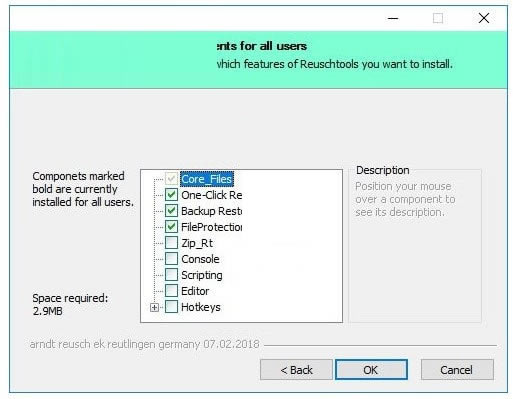The width and height of the screenshot is (513, 399).
Task: Select the Scripting label in tree
Action: pyautogui.click(x=202, y=275)
